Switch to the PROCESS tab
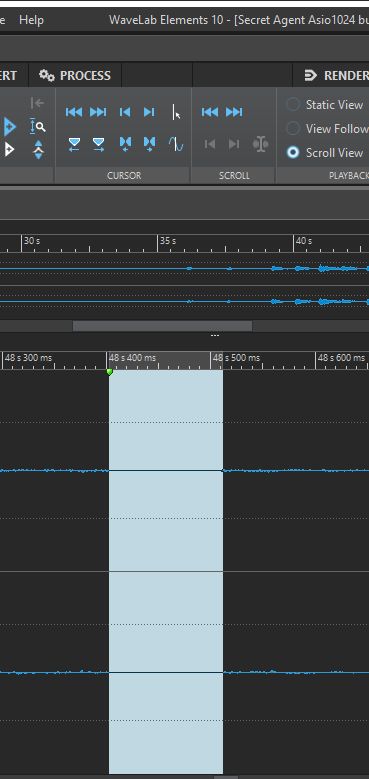Screen dimensions: 369x779 click(x=75, y=76)
